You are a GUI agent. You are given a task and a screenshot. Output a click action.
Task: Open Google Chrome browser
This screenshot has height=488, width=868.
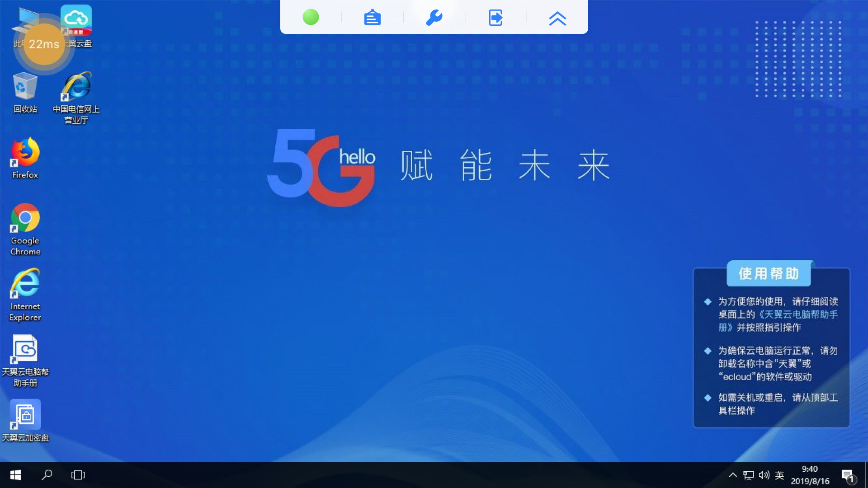pos(25,230)
